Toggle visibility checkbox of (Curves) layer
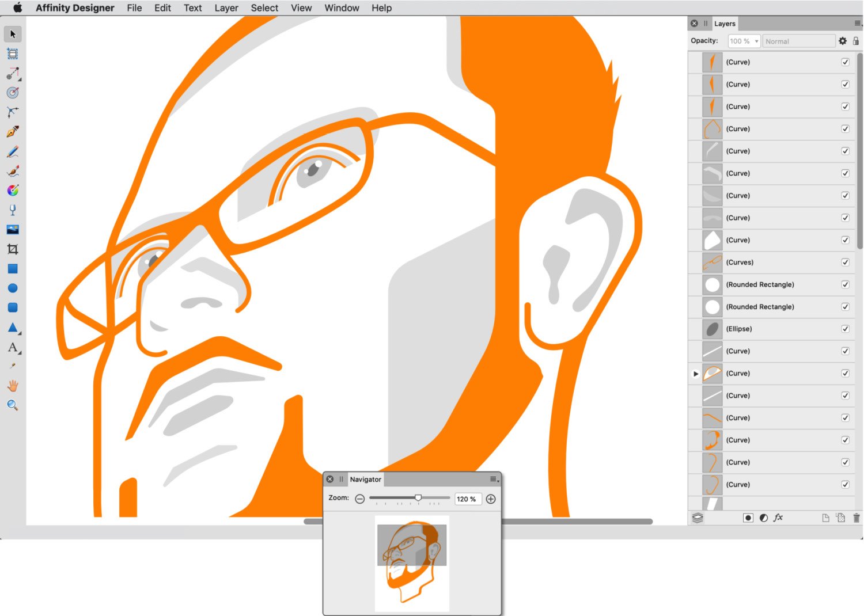864x616 pixels. point(845,263)
